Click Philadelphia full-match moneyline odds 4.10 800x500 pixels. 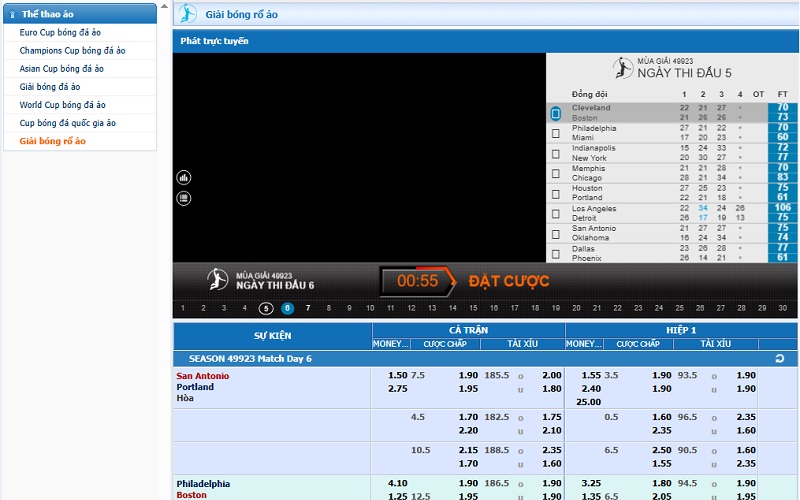397,483
